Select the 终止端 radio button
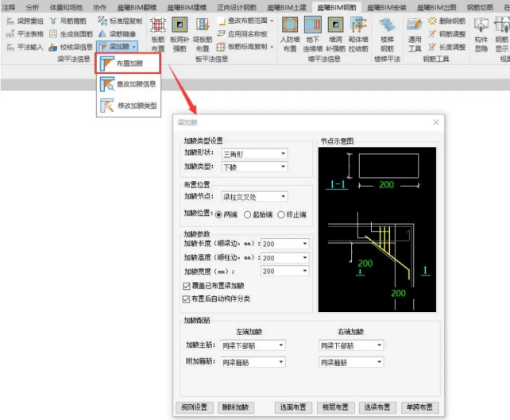This screenshot has height=420, width=510. pos(281,215)
